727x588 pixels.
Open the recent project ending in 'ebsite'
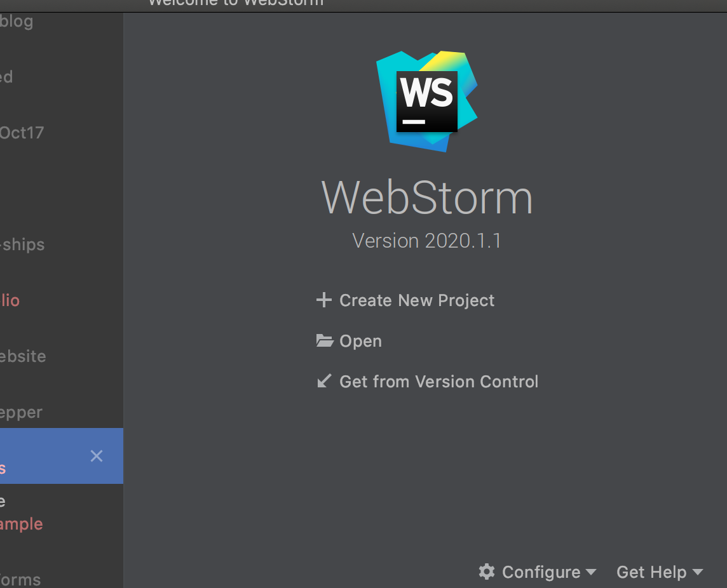point(23,356)
